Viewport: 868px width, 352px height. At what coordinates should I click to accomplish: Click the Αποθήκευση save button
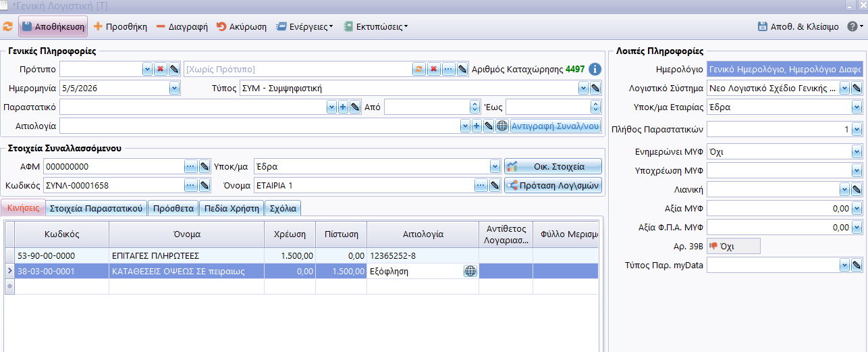[53, 27]
